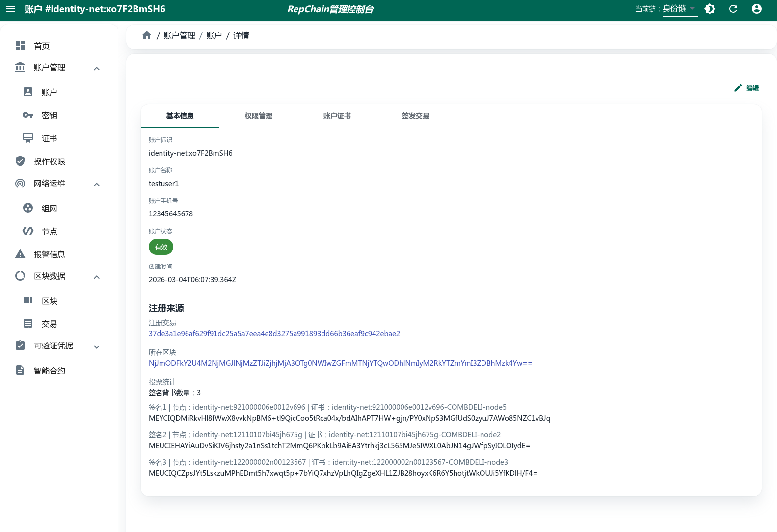Collapse the 账户管理 menu group
Screen dimensions: 777x532
click(97, 69)
